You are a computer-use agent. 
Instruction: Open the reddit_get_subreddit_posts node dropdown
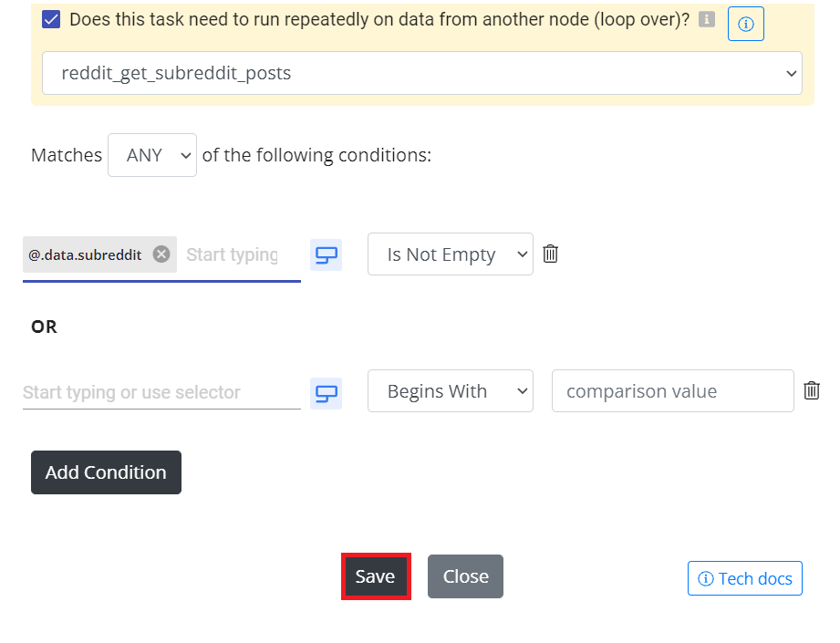click(x=422, y=73)
